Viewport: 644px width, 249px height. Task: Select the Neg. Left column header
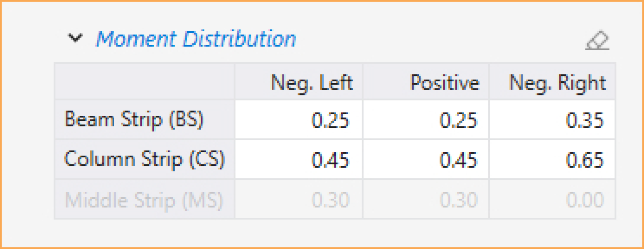pos(299,82)
